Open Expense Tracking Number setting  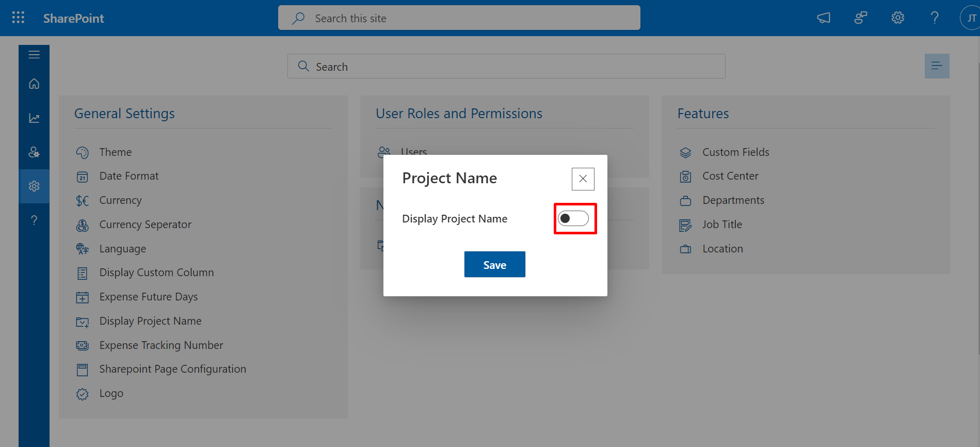(161, 345)
